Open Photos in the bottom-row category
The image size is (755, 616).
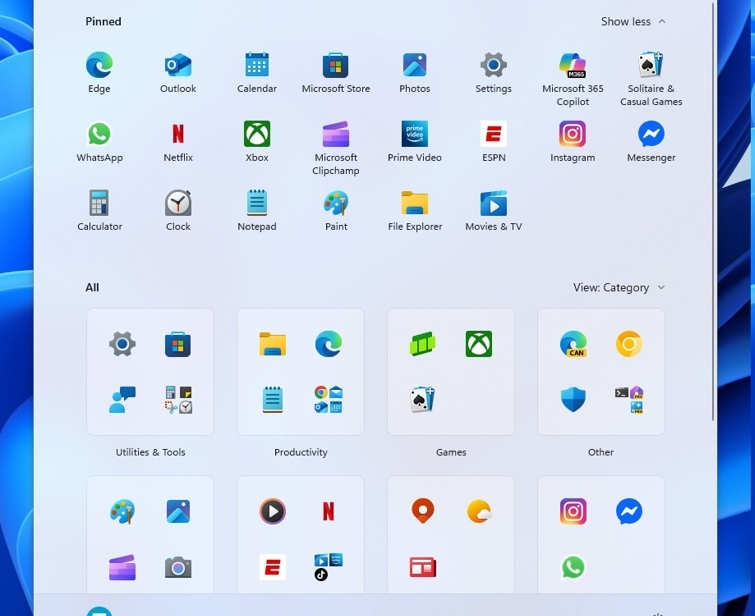(178, 511)
